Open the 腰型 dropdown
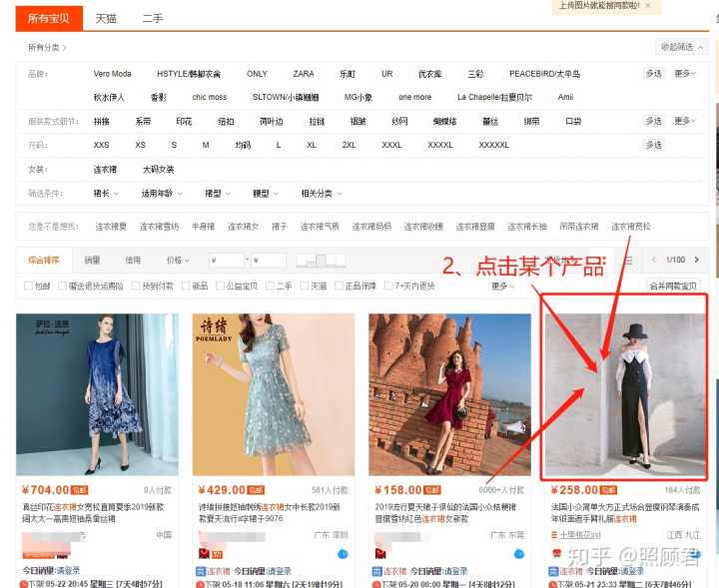The width and height of the screenshot is (719, 588). coord(266,194)
